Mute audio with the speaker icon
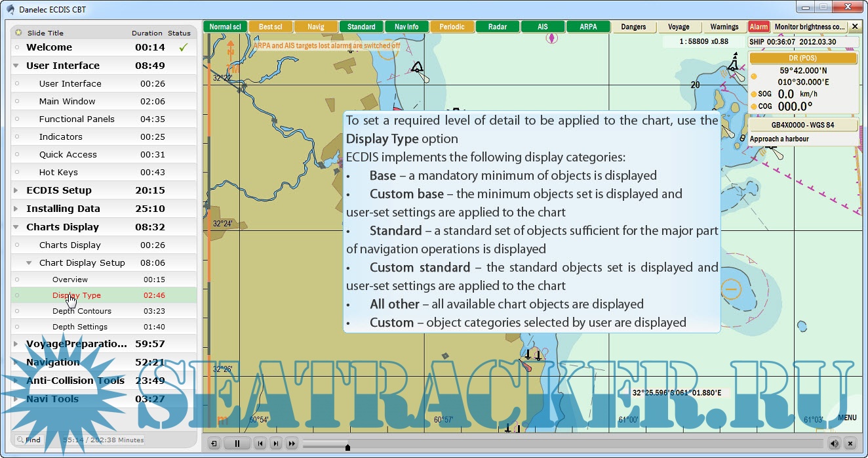 (x=834, y=444)
